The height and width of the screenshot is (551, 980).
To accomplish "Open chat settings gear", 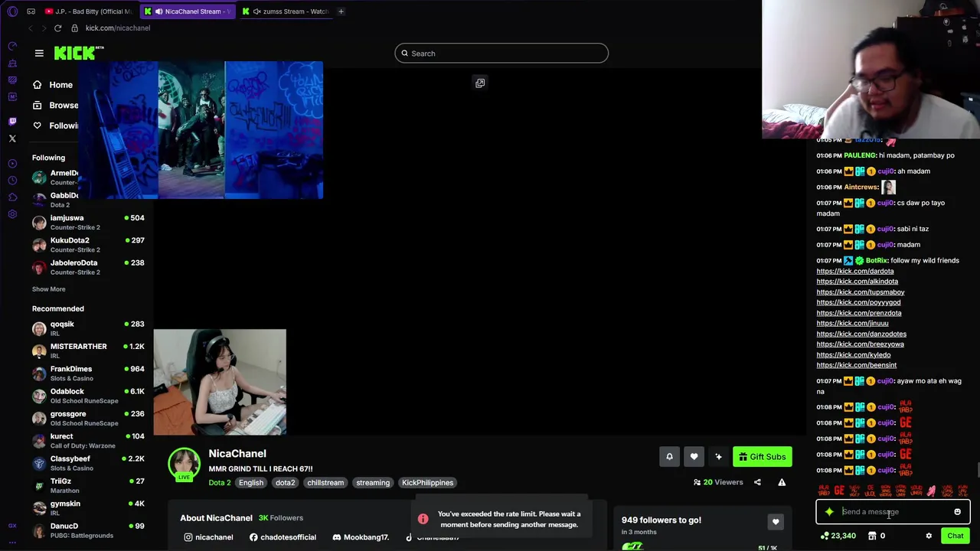I will (929, 536).
